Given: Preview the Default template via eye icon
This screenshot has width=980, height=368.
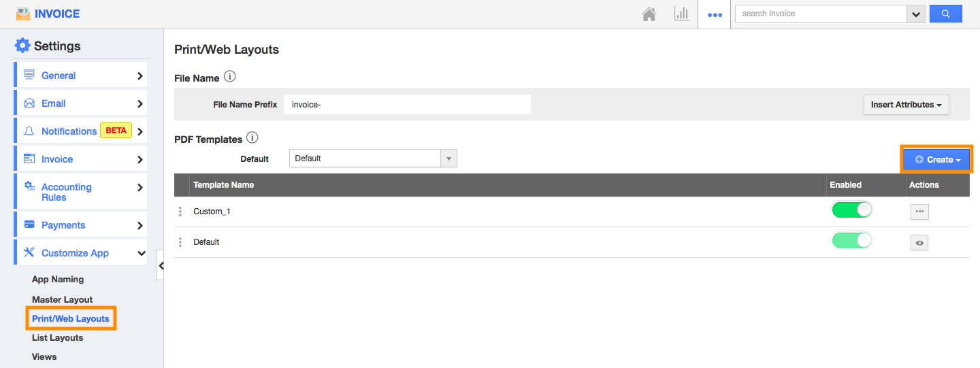Looking at the screenshot, I should (x=919, y=243).
